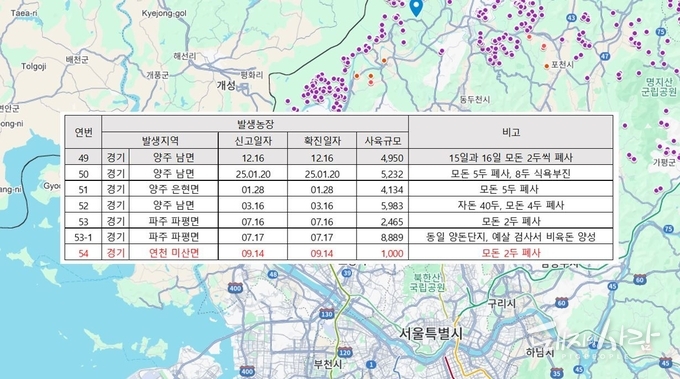Screen dimensions: 680x379
Task: Select the 부천시 map label
Action: pyautogui.click(x=329, y=363)
